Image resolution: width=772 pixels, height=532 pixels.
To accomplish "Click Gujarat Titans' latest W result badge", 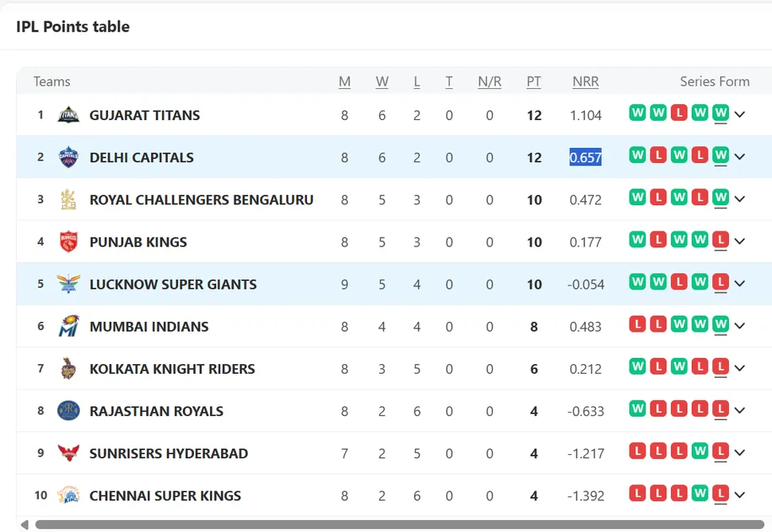I will point(720,113).
